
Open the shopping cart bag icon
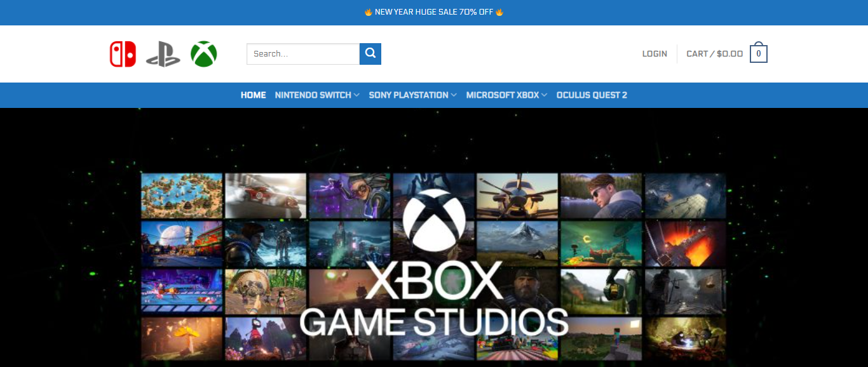(x=758, y=54)
